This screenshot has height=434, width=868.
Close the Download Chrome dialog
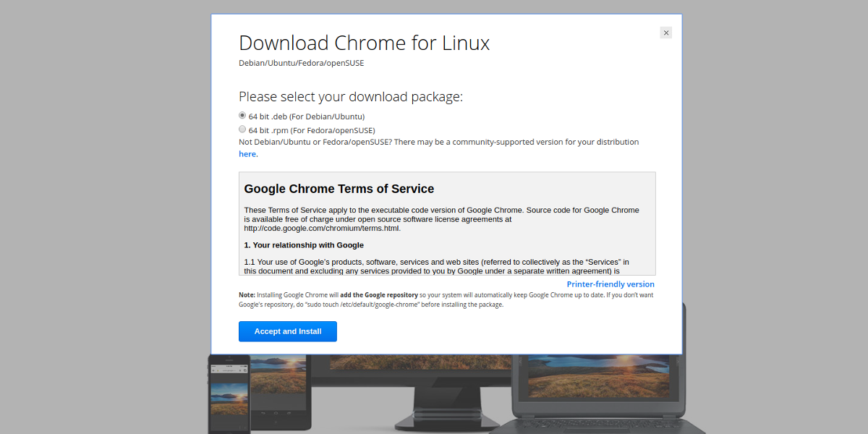tap(666, 33)
